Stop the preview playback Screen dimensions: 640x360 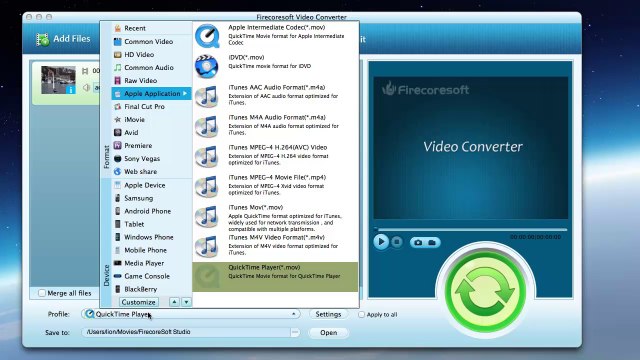click(x=396, y=242)
